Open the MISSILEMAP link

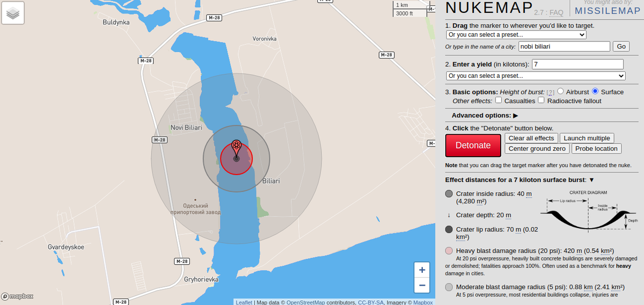point(608,11)
